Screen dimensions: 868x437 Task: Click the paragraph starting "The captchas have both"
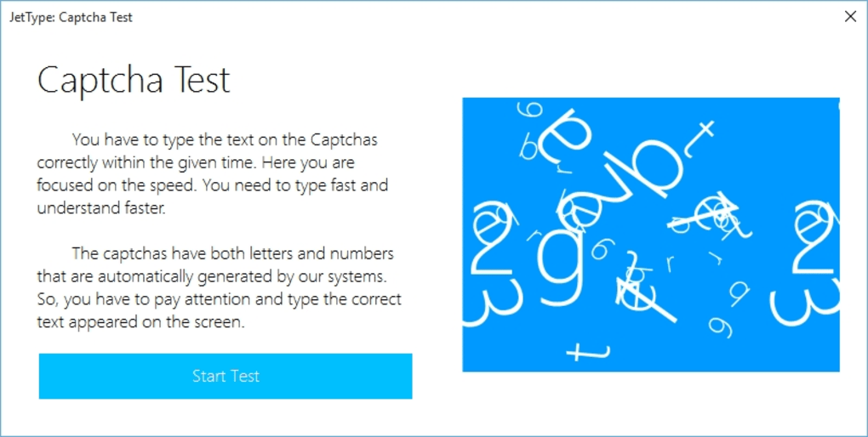tap(219, 288)
